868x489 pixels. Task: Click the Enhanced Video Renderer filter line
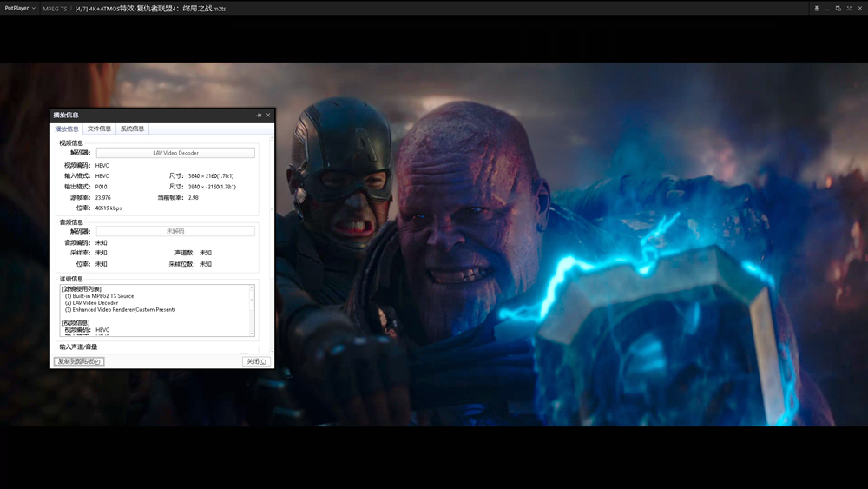(120, 310)
